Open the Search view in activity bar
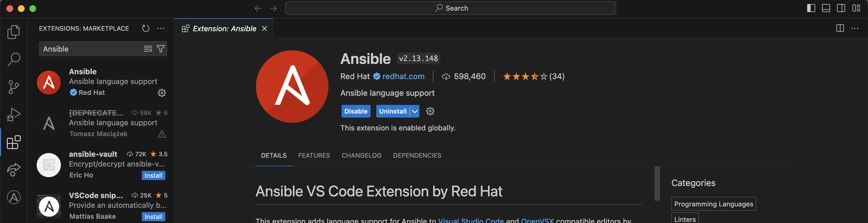Viewport: 868px width, 223px height. 13,60
